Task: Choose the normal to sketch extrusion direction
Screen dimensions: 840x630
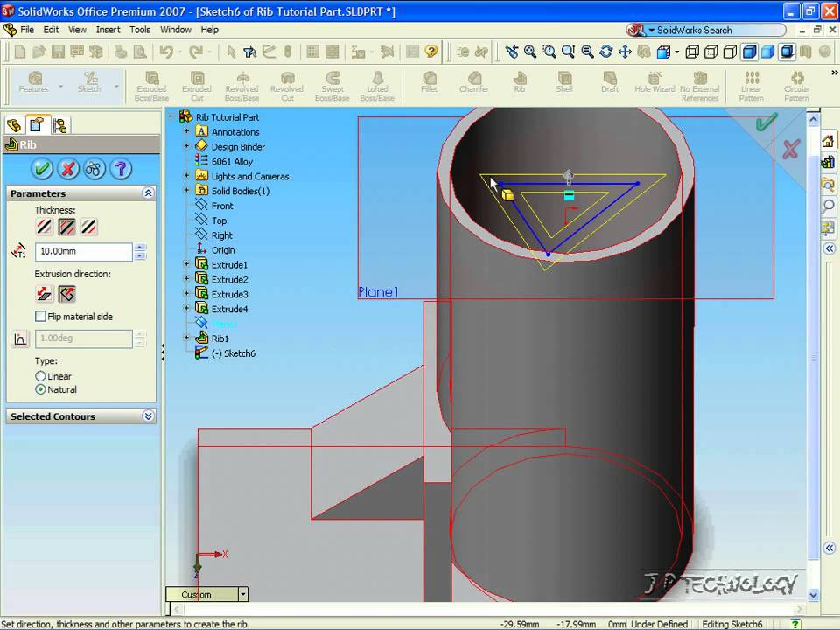Action: click(x=67, y=294)
